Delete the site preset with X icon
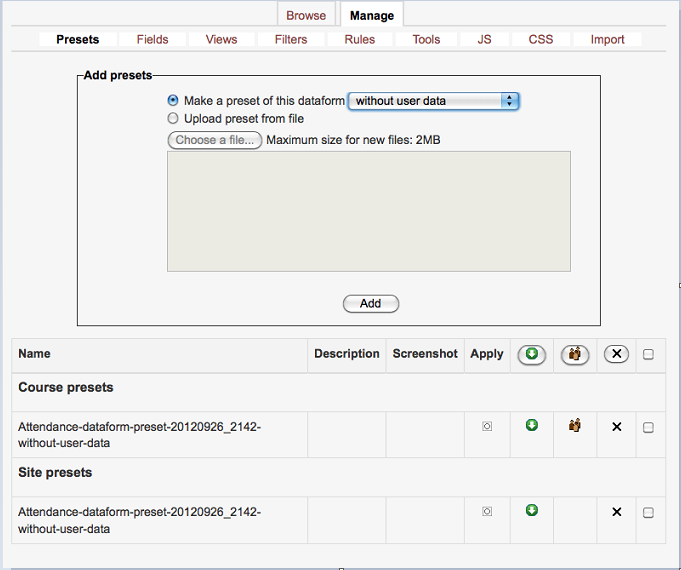681x570 pixels. (x=616, y=512)
